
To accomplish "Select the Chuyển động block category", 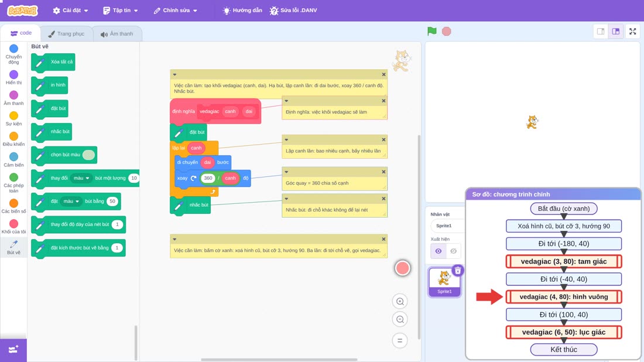I will pyautogui.click(x=13, y=54).
